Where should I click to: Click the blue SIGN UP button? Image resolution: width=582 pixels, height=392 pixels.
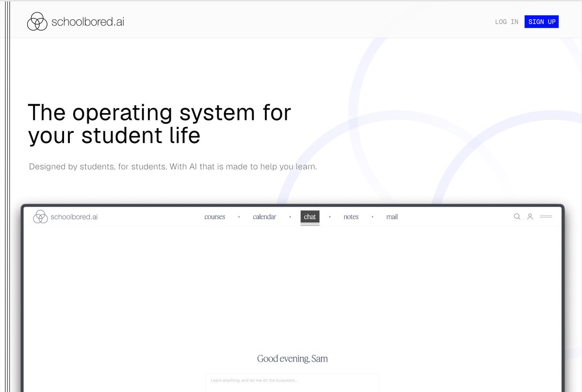pos(542,22)
